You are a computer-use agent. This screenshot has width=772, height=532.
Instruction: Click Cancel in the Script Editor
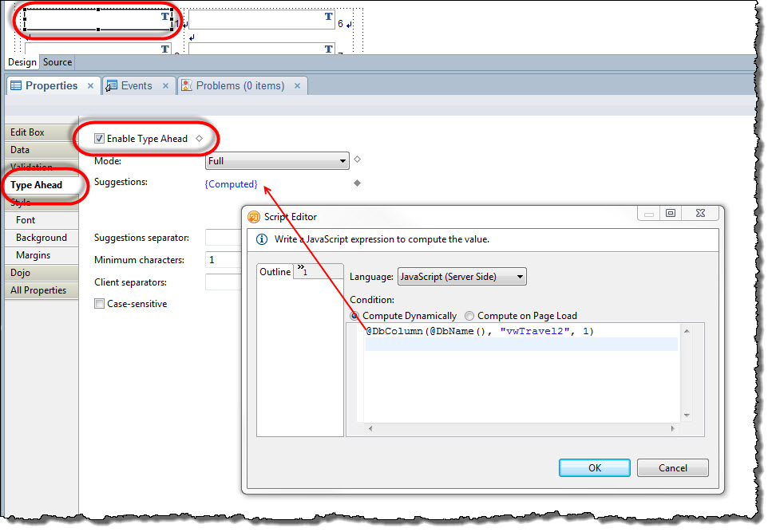pyautogui.click(x=672, y=467)
